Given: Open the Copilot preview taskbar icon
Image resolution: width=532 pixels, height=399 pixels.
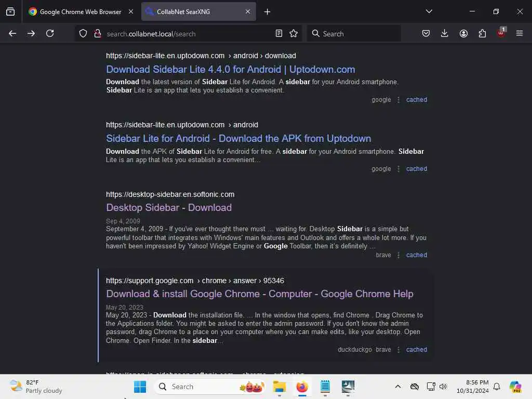Looking at the screenshot, I should [515, 387].
